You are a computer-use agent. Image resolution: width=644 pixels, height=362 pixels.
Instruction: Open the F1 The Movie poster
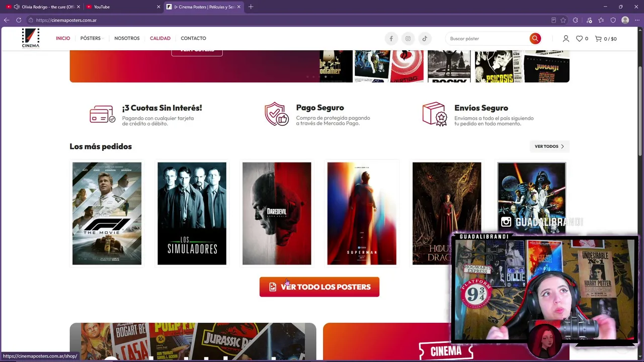pos(107,213)
